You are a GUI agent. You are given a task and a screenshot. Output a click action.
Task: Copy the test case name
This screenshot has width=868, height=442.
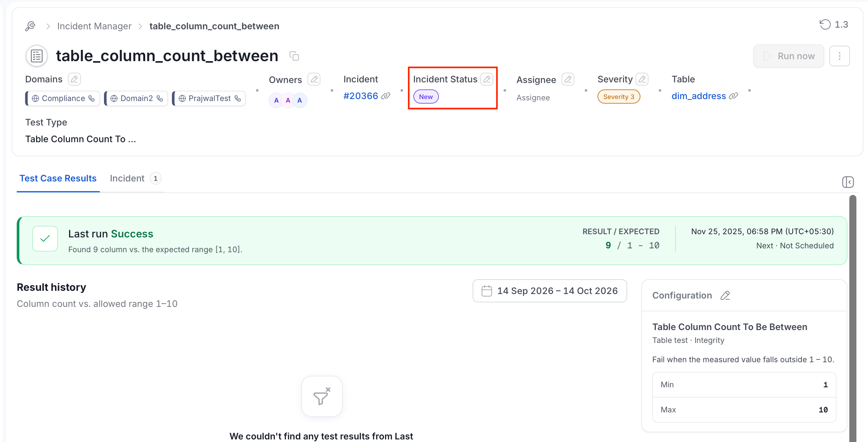pos(294,56)
